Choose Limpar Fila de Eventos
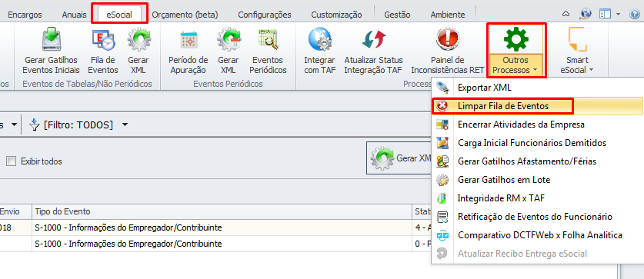 point(537,106)
